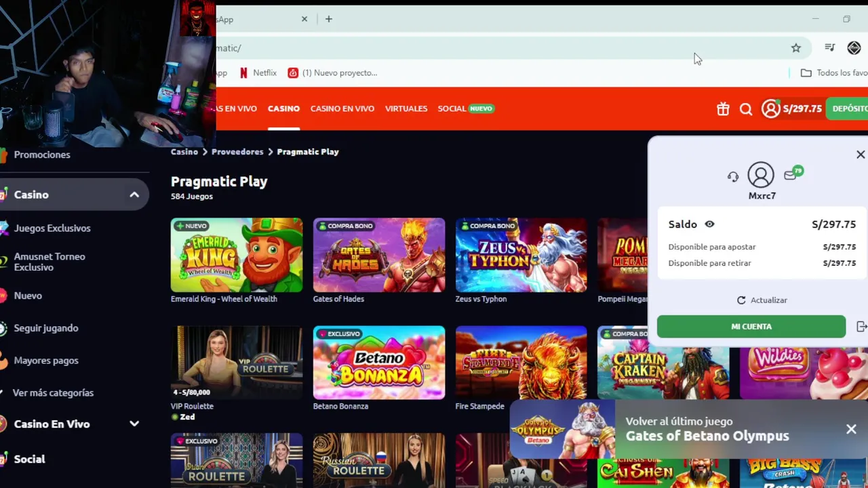Toggle balance visibility eye icon
The width and height of the screenshot is (868, 488).
tap(709, 224)
